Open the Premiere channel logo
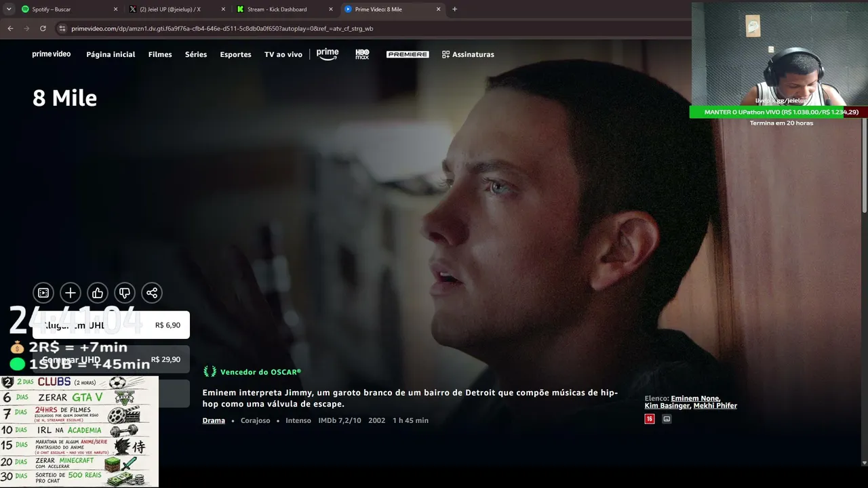The image size is (868, 488). coord(408,54)
